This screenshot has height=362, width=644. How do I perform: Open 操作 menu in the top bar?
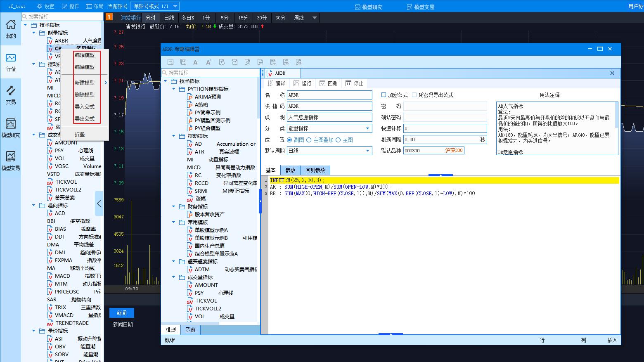tap(70, 6)
